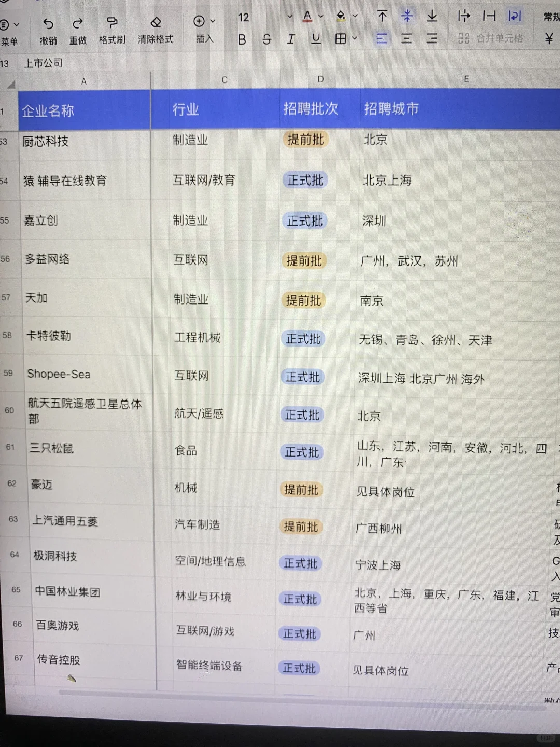560x747 pixels.
Task: Toggle italic formatting
Action: click(x=291, y=39)
